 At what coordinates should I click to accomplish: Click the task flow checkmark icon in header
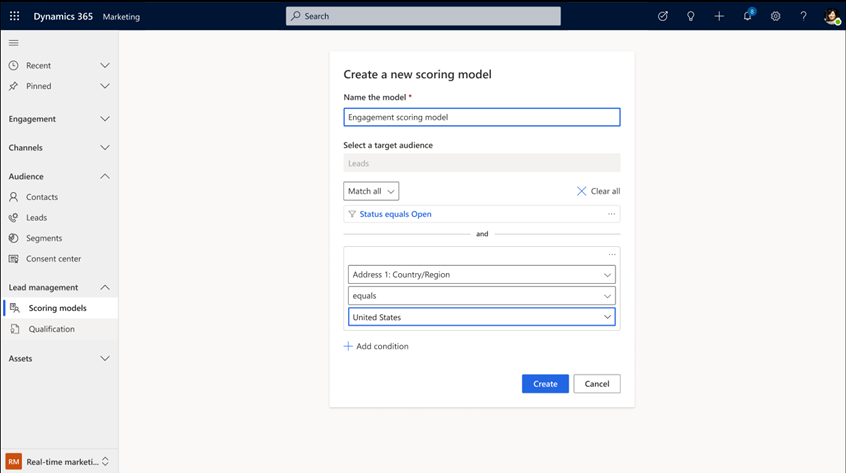pyautogui.click(x=663, y=16)
